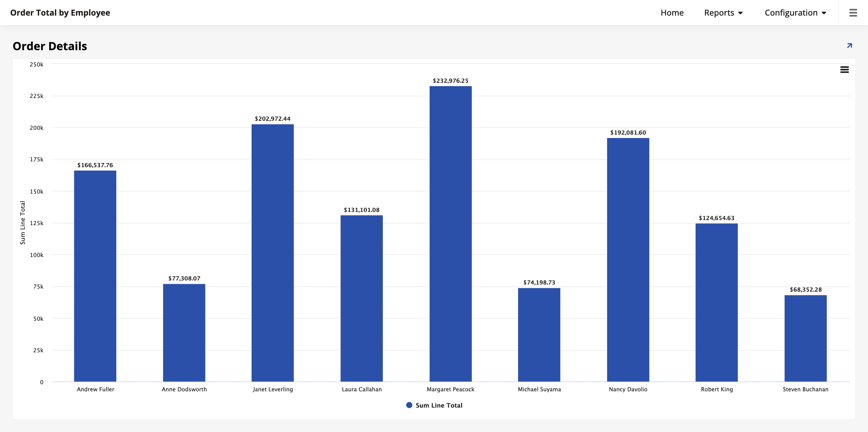Click Anne Dodsworth's bar

coord(184,332)
